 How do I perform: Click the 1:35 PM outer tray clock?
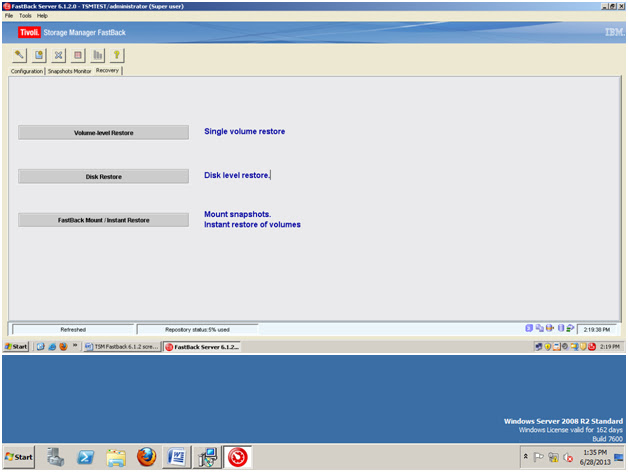pyautogui.click(x=595, y=457)
